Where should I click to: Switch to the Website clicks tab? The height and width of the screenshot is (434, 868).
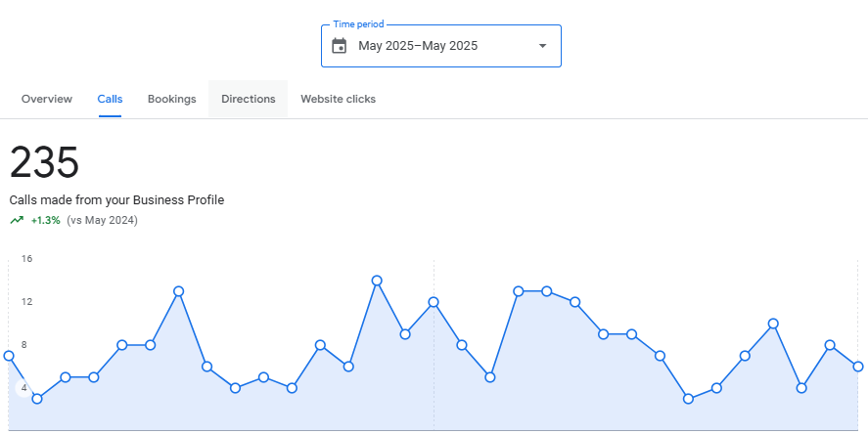pos(338,99)
